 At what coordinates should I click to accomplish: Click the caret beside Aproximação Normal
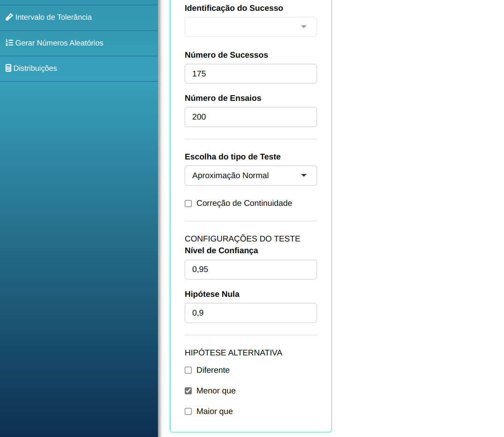click(x=304, y=175)
